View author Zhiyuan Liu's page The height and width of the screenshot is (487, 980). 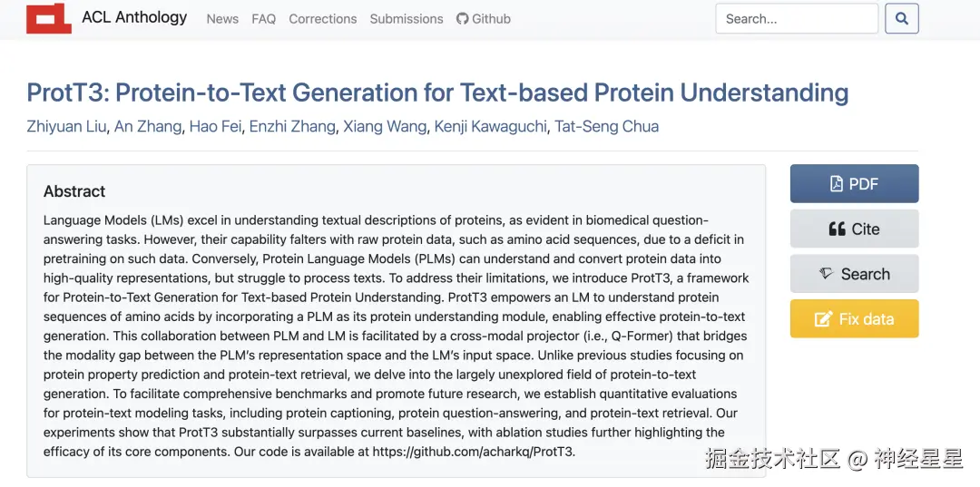tap(66, 127)
